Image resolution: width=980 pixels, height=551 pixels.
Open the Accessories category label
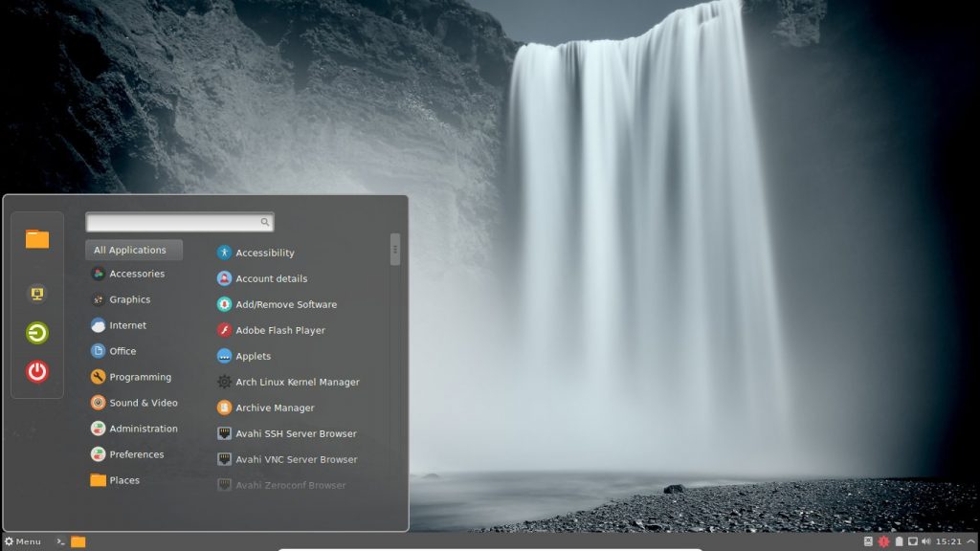pos(137,274)
